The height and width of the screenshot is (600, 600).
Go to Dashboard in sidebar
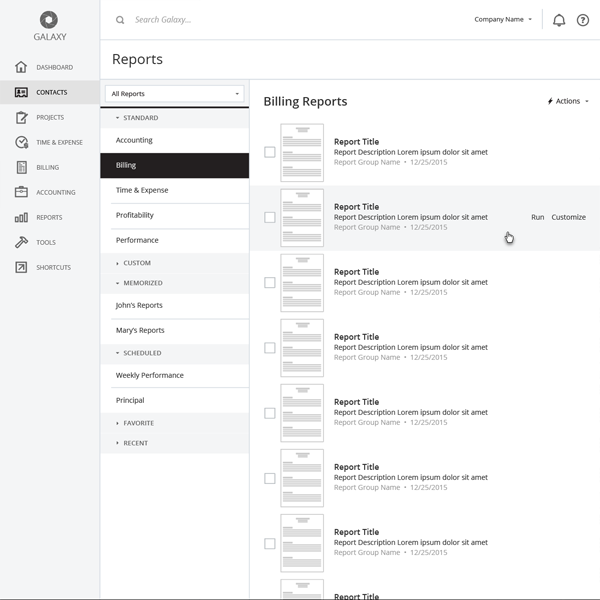click(x=50, y=67)
